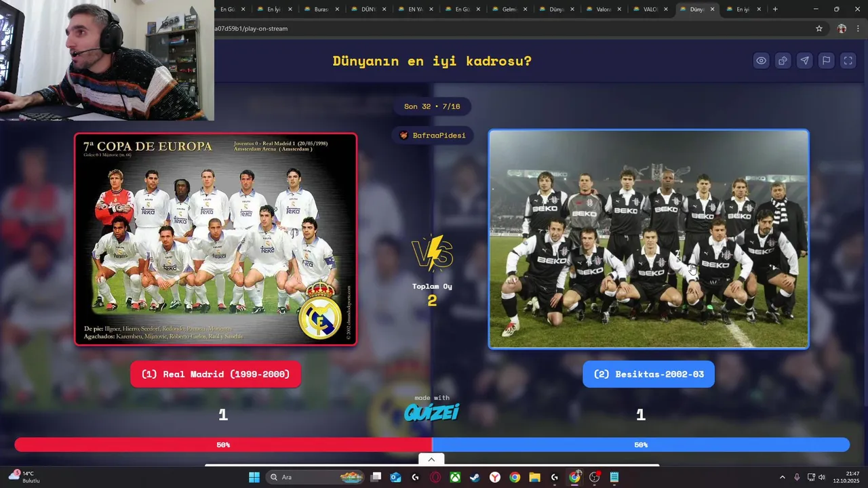Open the 14°C Bulutlu weather widget

[x=24, y=477]
